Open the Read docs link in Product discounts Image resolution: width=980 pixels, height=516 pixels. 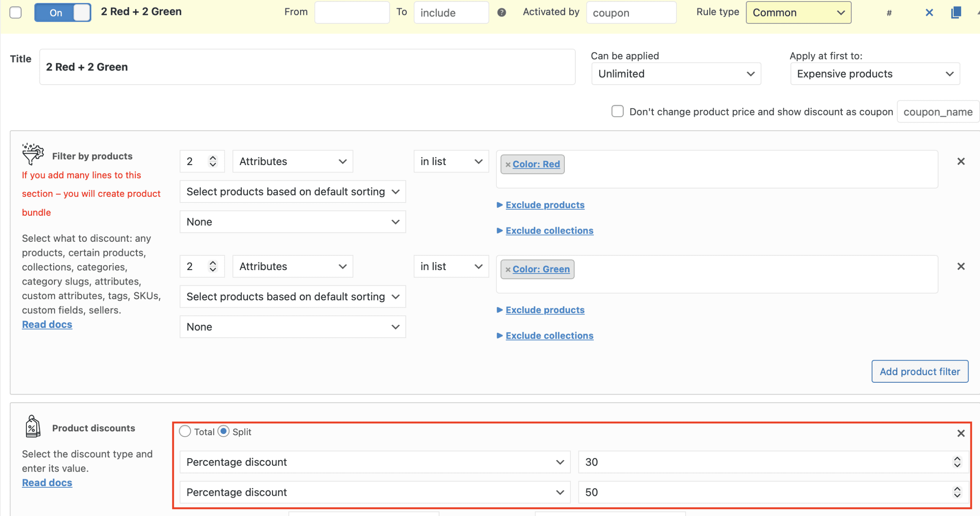pos(47,482)
